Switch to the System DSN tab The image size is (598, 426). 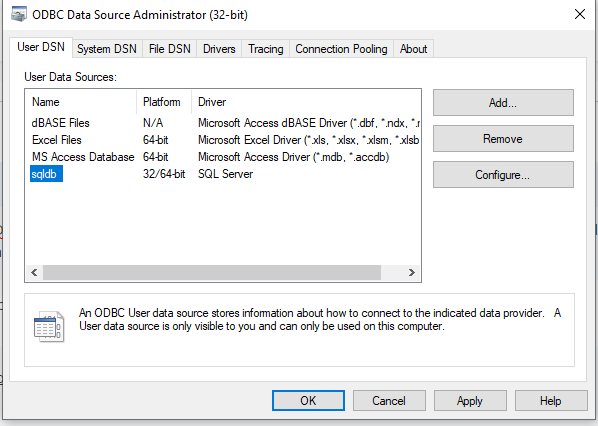click(107, 49)
